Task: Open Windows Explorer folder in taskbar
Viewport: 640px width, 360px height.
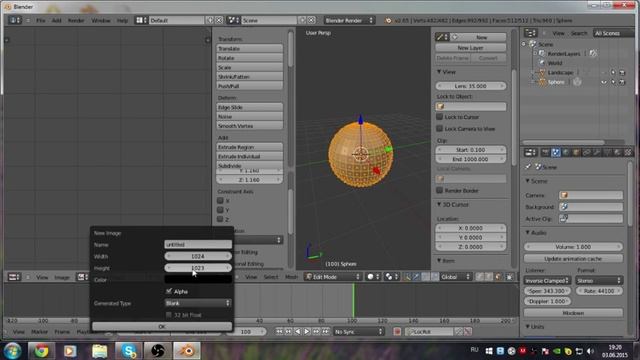Action: click(x=99, y=351)
